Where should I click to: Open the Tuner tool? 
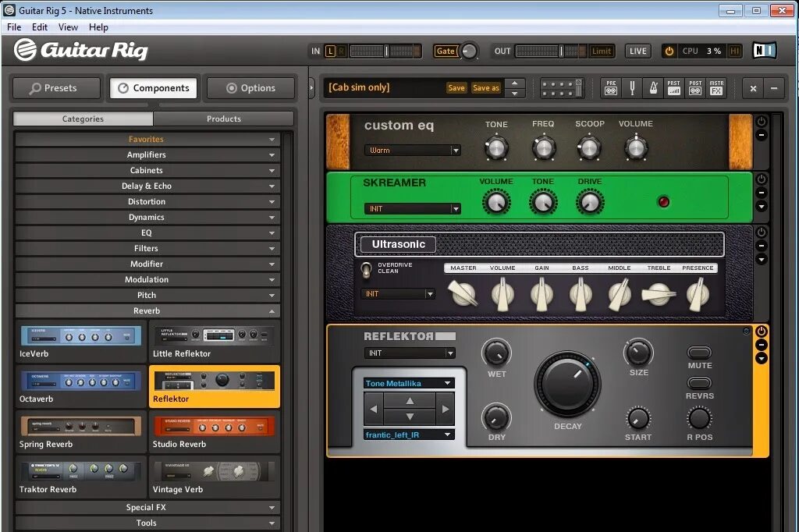click(x=632, y=87)
